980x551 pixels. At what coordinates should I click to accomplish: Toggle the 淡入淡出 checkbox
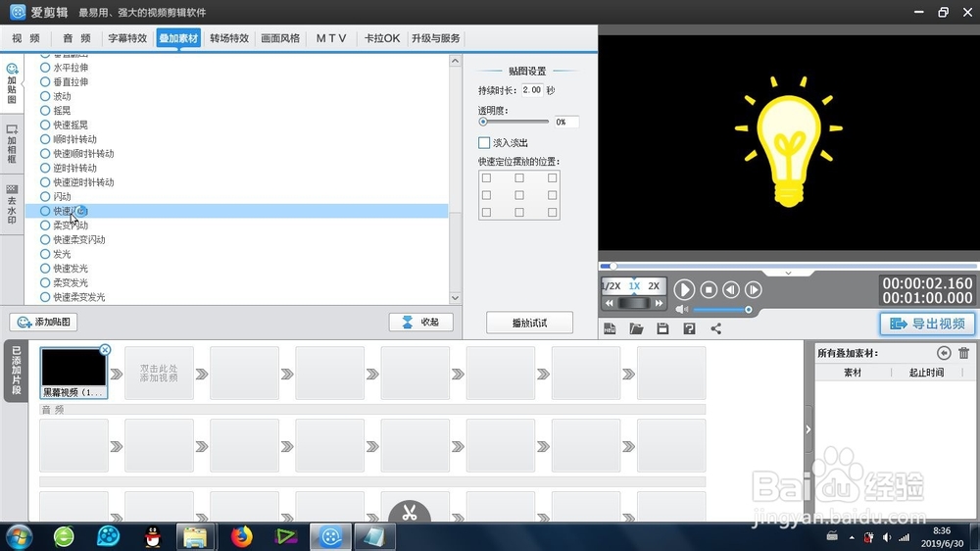(484, 142)
